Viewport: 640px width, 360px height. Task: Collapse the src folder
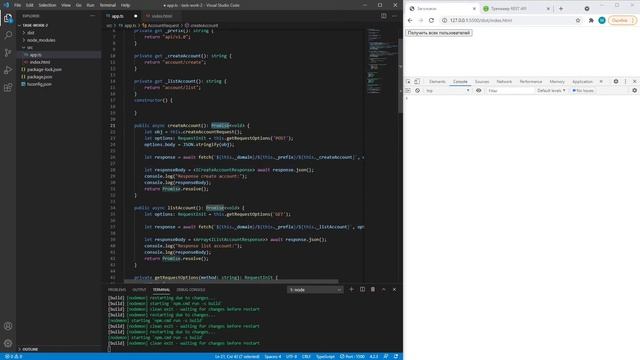[x=30, y=47]
